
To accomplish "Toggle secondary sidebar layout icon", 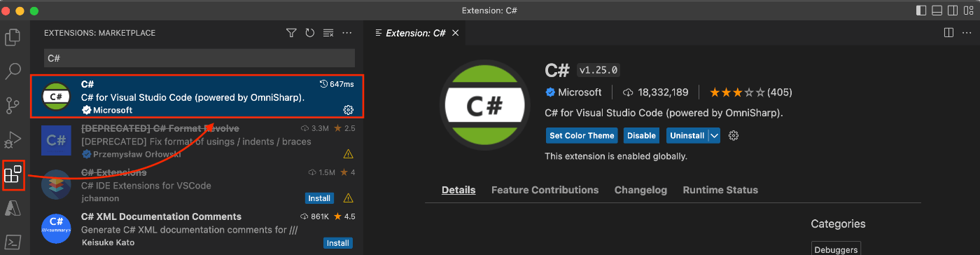I will [953, 11].
